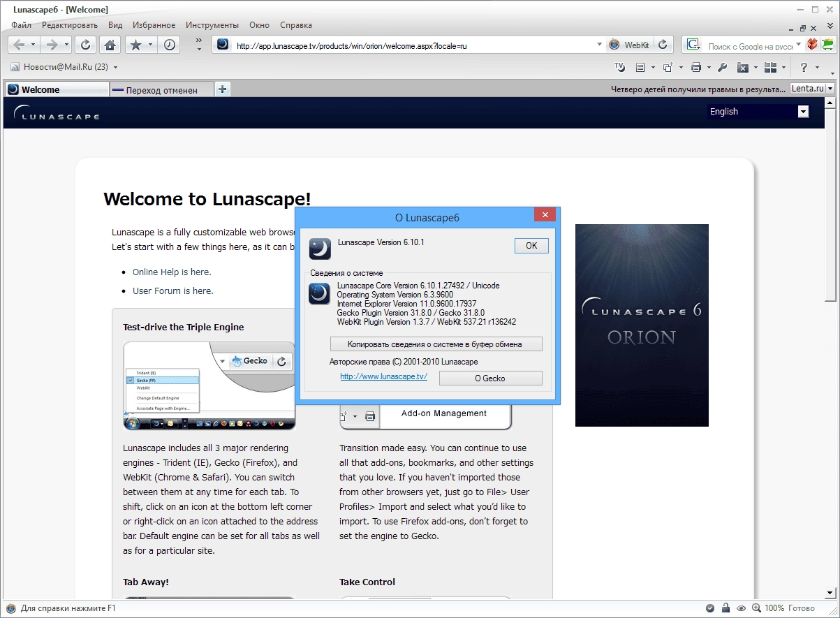Image resolution: width=840 pixels, height=618 pixels.
Task: Open the search engine dropdown arrow
Action: click(x=799, y=45)
